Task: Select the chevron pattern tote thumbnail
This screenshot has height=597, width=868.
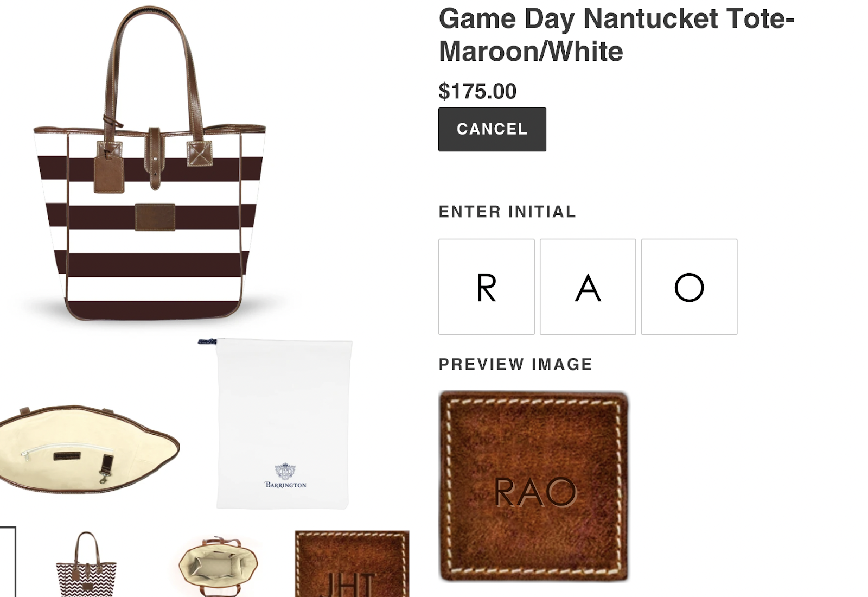Action: (87, 564)
